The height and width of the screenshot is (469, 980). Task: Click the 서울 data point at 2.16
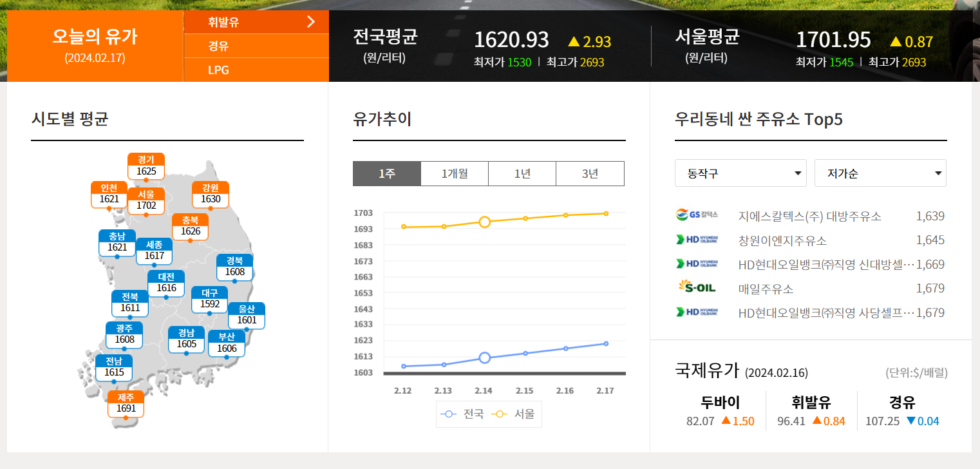coord(566,215)
